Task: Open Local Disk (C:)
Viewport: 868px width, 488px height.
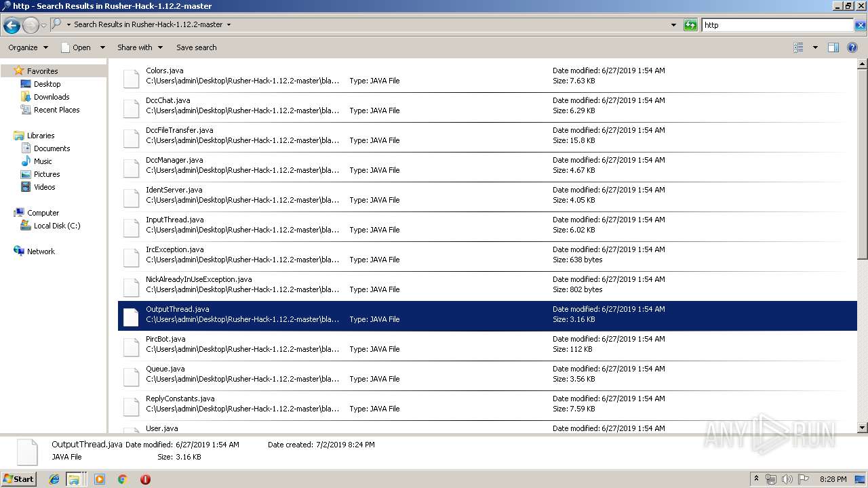Action: tap(57, 226)
